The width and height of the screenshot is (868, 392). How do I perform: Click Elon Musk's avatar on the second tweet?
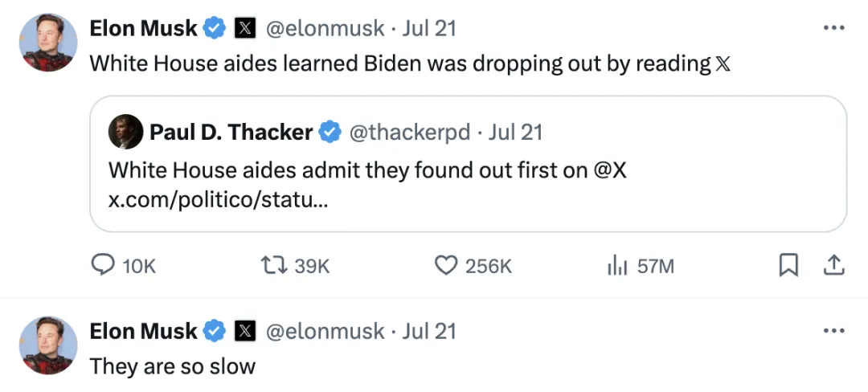pyautogui.click(x=48, y=345)
